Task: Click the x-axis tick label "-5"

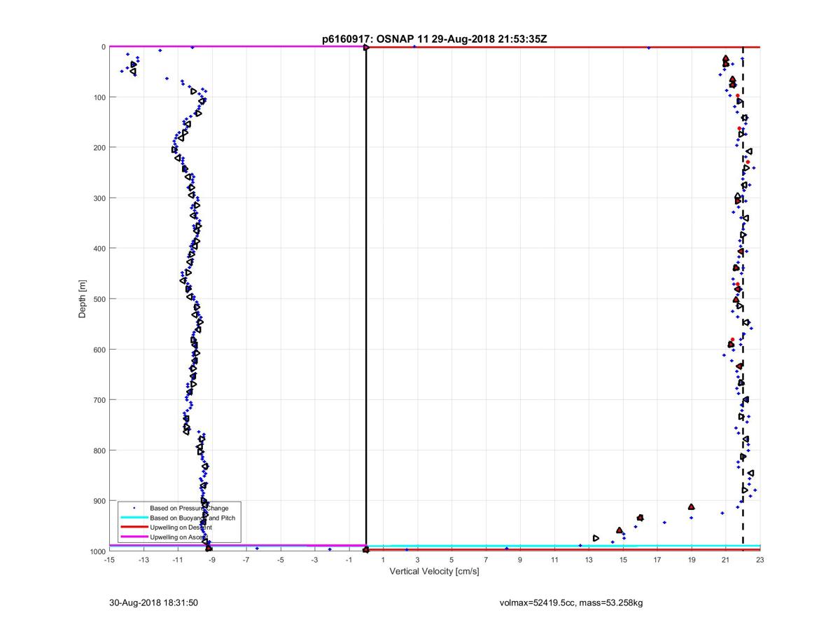Action: pos(281,560)
